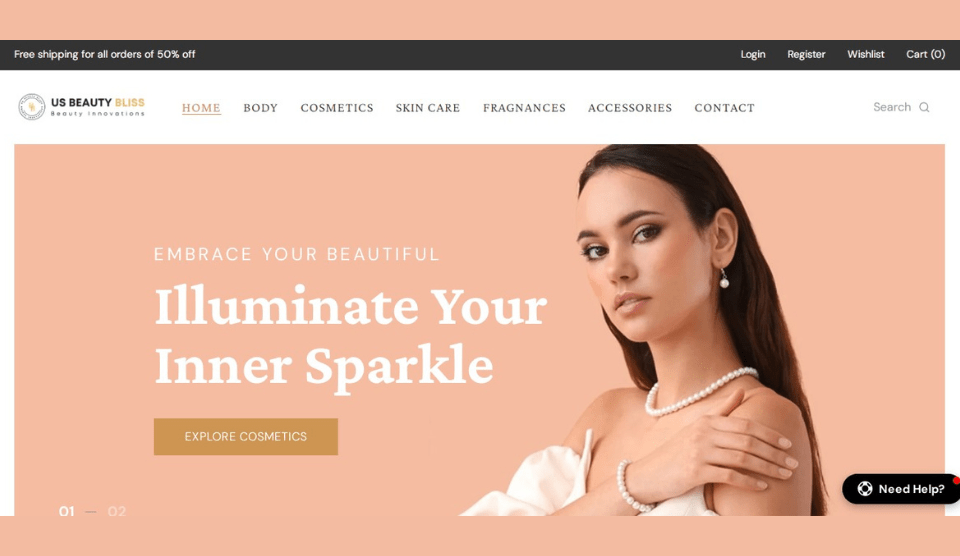This screenshot has width=960, height=556.
Task: Open Cart (0)
Action: click(925, 54)
